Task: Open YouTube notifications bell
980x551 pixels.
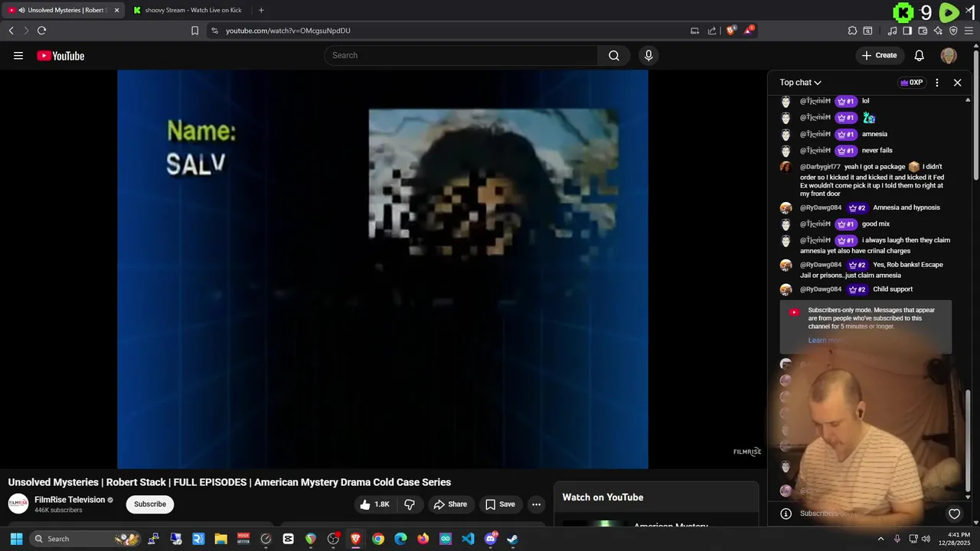Action: click(920, 55)
